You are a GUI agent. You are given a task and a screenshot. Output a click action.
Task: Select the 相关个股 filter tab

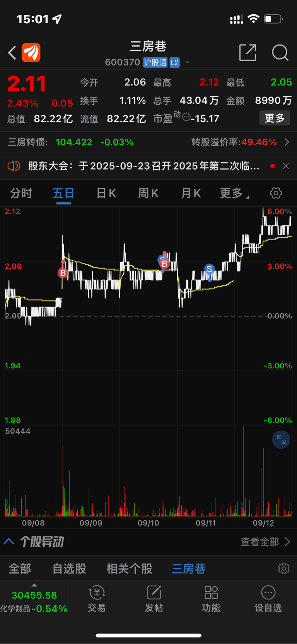[x=130, y=568]
